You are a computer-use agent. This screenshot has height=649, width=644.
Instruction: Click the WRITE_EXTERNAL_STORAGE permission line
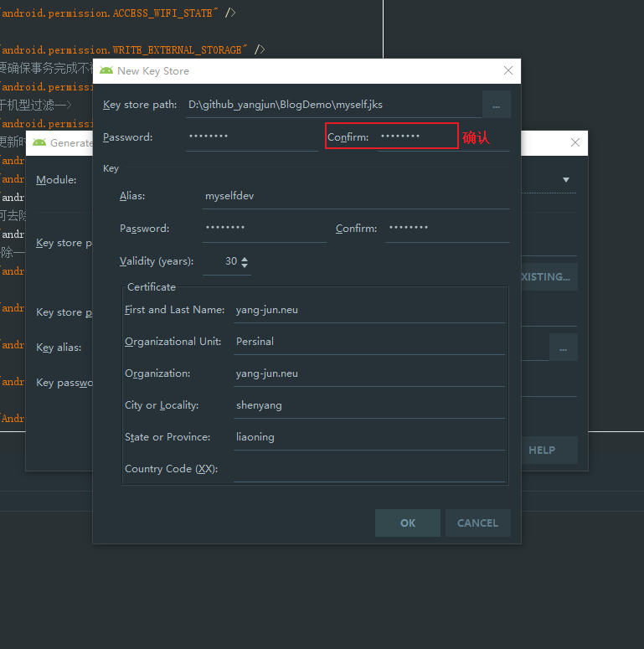tap(132, 50)
